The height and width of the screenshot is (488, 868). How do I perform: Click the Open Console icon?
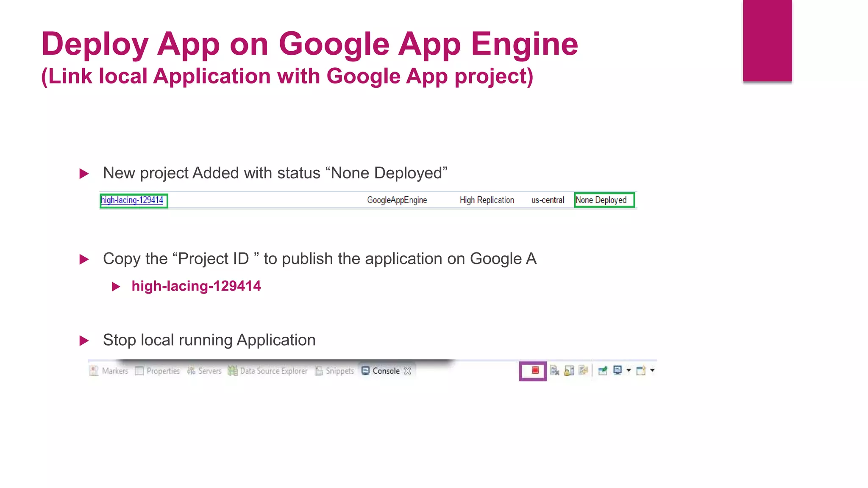pyautogui.click(x=641, y=371)
